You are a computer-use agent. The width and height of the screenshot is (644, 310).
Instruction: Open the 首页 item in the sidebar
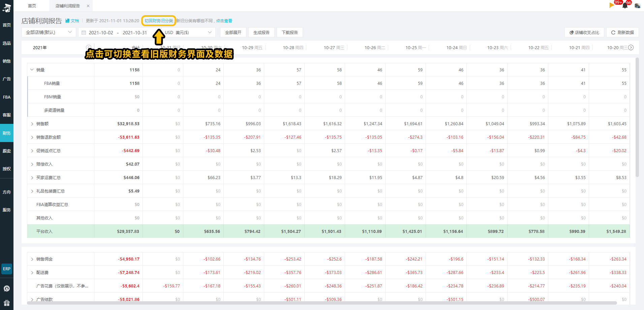pyautogui.click(x=7, y=25)
